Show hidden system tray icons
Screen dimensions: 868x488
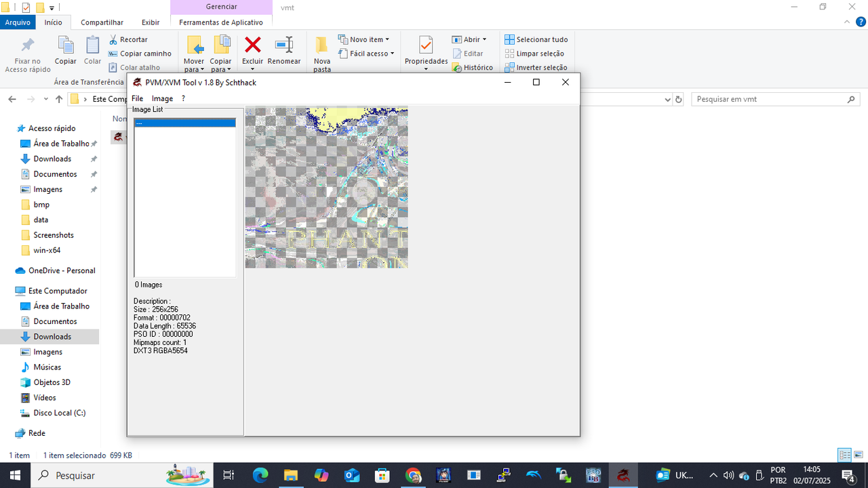pos(713,475)
